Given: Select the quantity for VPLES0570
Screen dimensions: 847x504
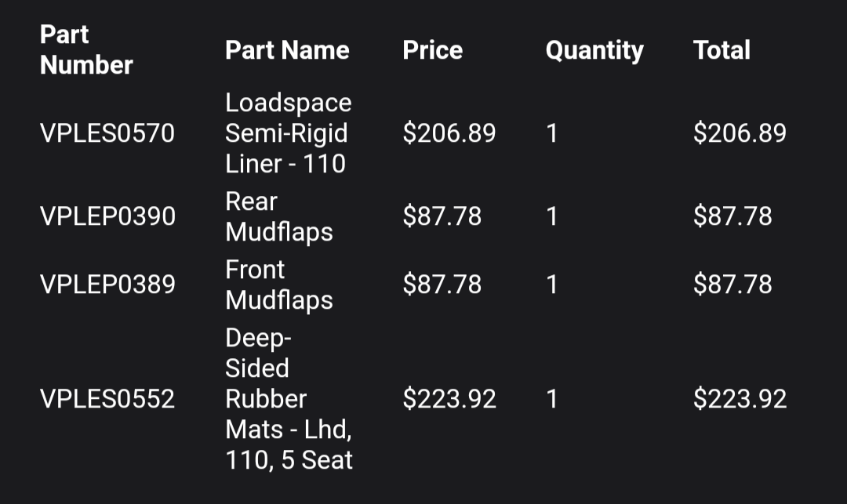Looking at the screenshot, I should pos(552,133).
